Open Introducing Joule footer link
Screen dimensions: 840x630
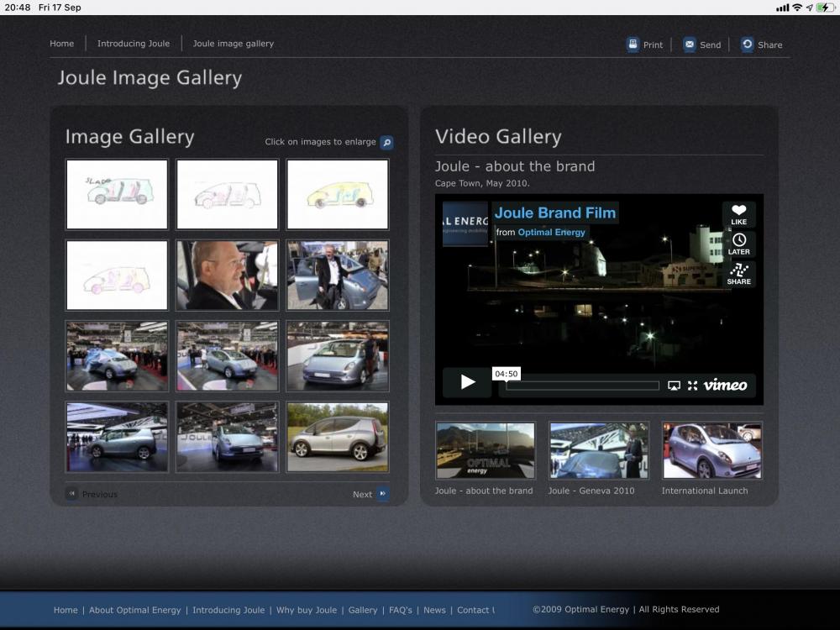(x=228, y=610)
